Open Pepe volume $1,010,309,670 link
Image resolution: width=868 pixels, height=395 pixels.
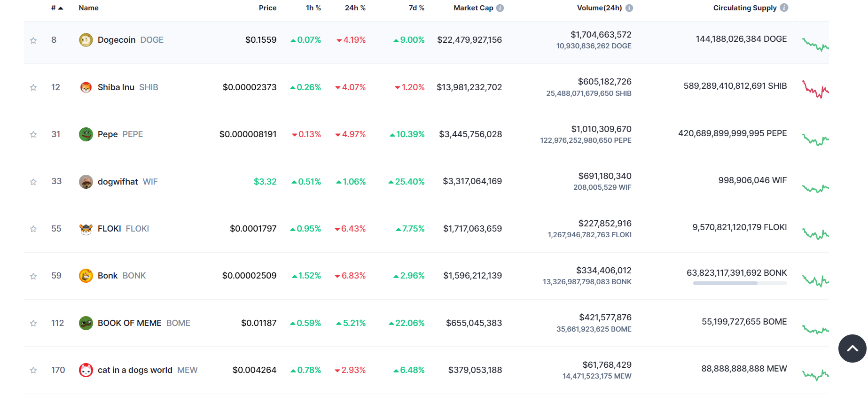tap(602, 129)
